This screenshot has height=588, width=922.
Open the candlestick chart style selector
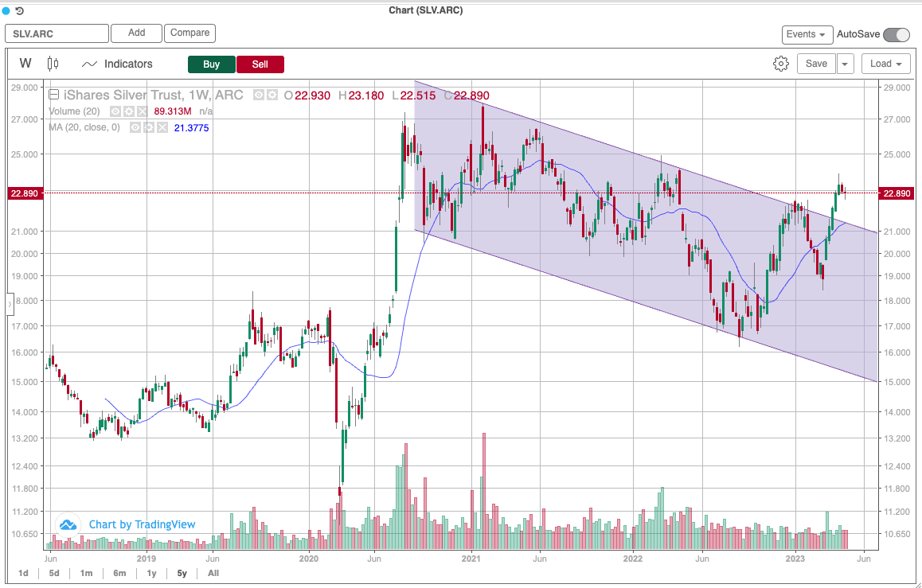[x=53, y=64]
